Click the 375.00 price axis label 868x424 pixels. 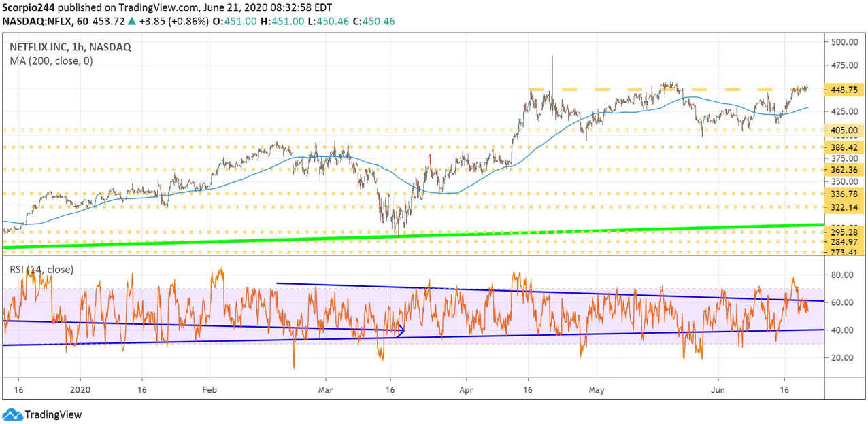point(843,158)
